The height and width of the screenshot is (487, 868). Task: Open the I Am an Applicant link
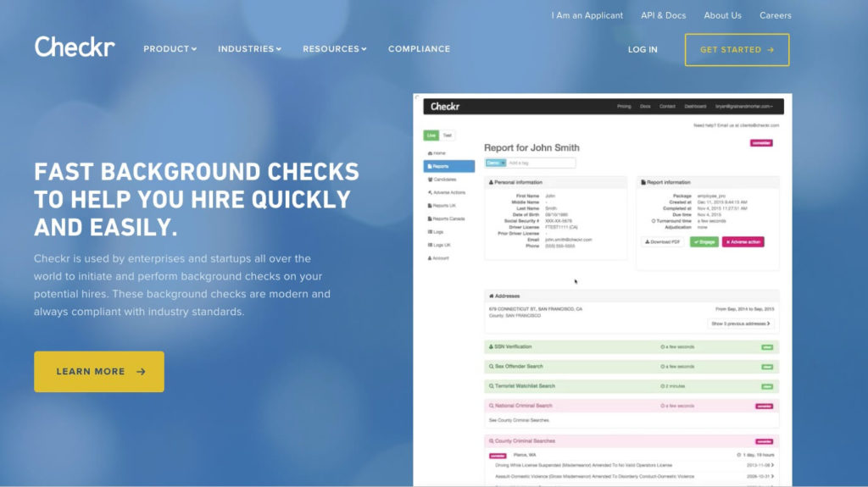tap(587, 15)
